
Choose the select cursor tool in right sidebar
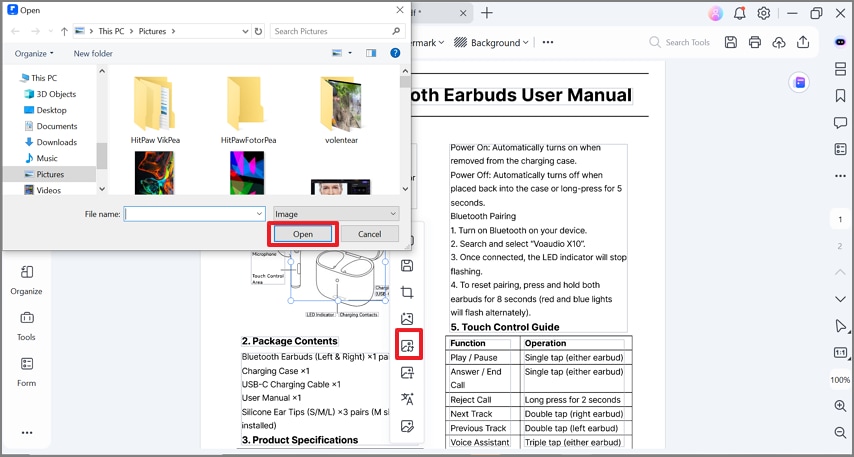click(x=840, y=326)
